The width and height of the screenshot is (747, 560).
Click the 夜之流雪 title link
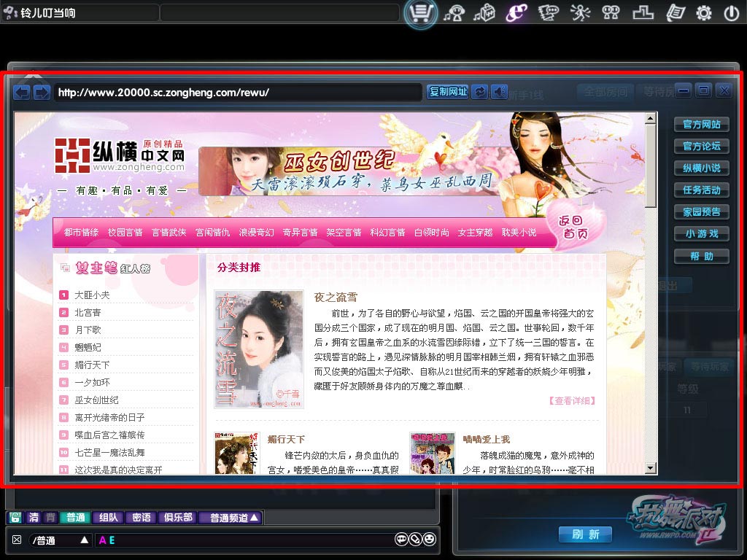336,297
